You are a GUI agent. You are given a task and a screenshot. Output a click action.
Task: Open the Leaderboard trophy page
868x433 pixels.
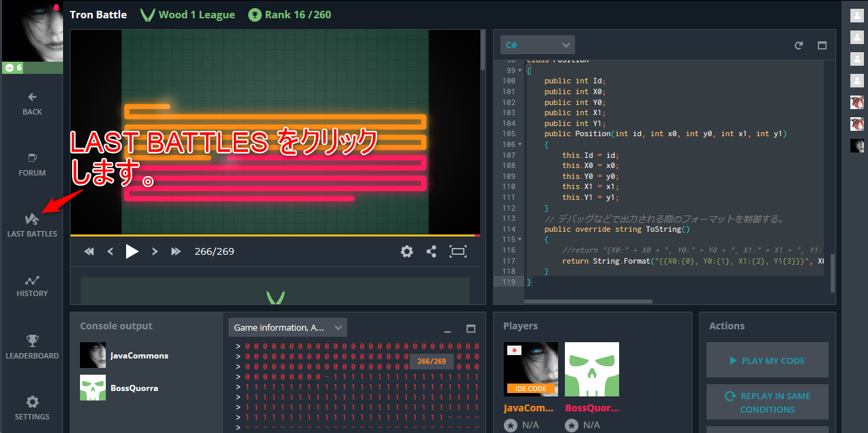(32, 346)
